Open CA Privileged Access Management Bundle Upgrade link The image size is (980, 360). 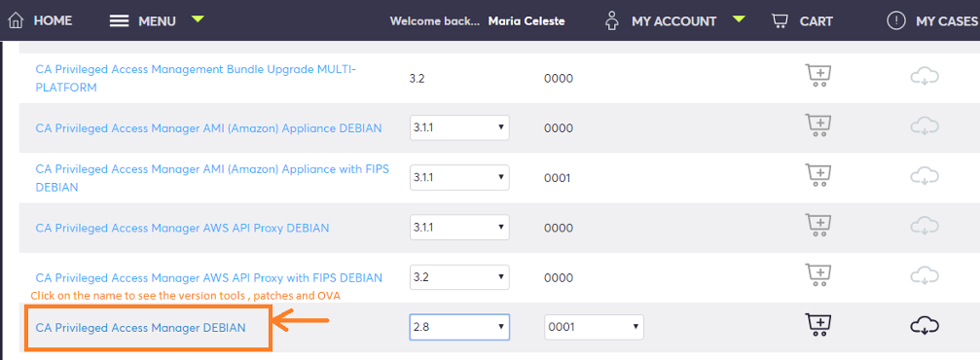click(196, 78)
